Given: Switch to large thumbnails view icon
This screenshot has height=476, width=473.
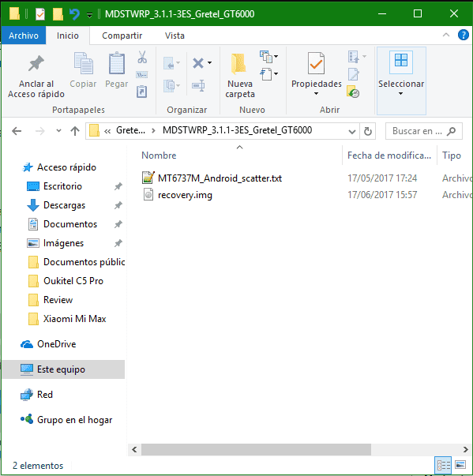Looking at the screenshot, I should (x=460, y=465).
